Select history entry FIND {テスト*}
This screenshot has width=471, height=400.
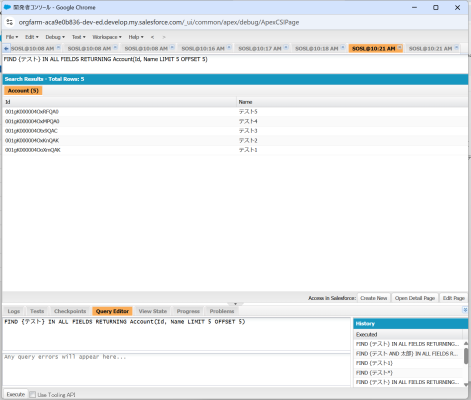click(x=409, y=373)
